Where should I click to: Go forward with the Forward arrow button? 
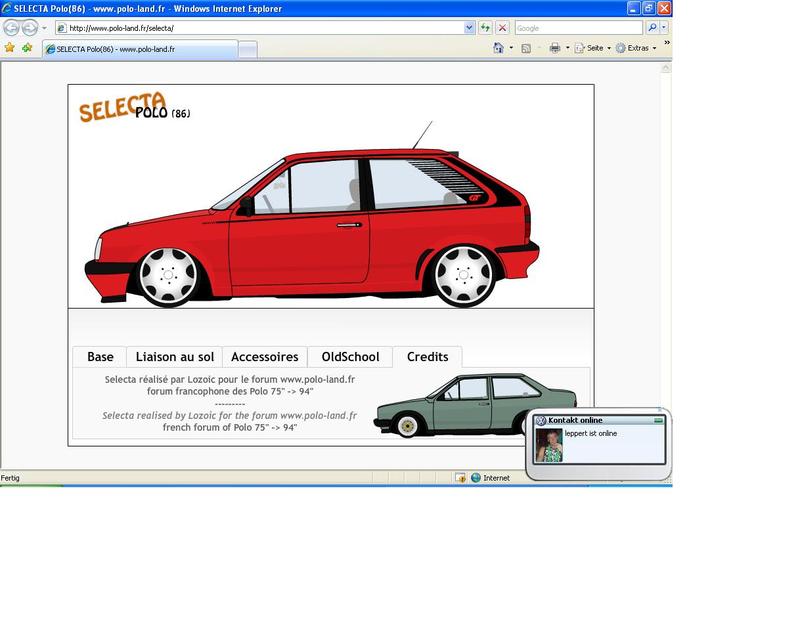(x=30, y=28)
